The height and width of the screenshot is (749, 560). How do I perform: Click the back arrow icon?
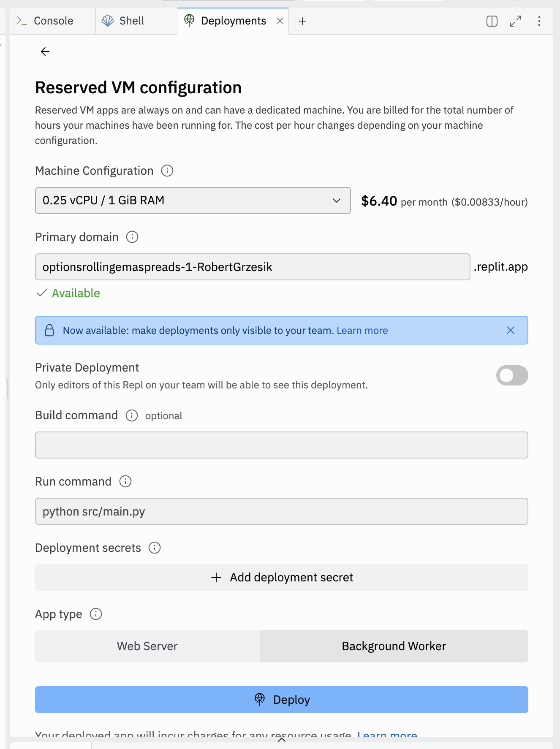click(x=45, y=52)
